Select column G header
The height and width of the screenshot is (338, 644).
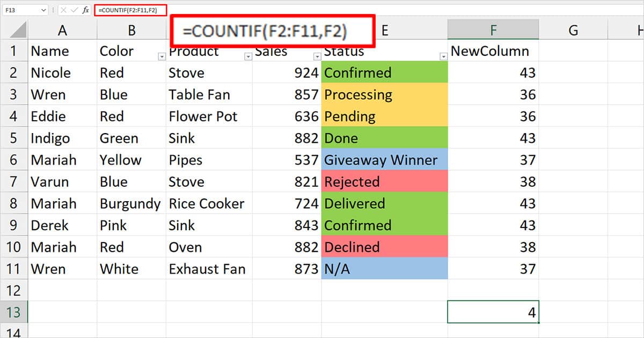(x=573, y=30)
